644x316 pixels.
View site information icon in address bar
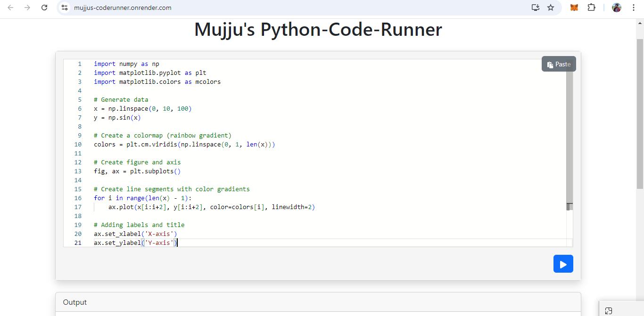point(65,8)
